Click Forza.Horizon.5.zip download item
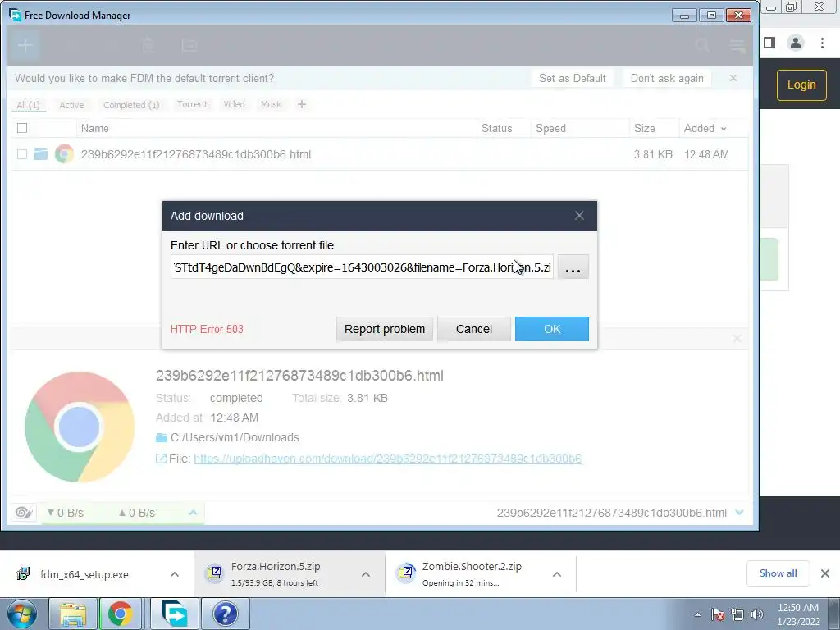 point(276,574)
